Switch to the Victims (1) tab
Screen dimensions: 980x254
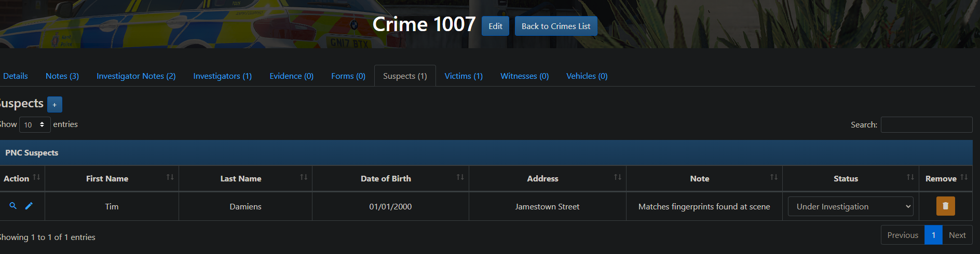[x=464, y=76]
